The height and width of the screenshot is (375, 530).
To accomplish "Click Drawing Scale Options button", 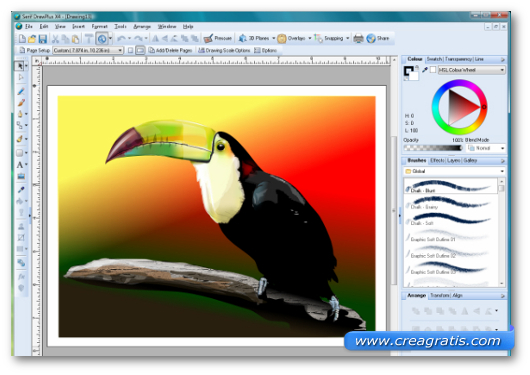I will pos(224,50).
